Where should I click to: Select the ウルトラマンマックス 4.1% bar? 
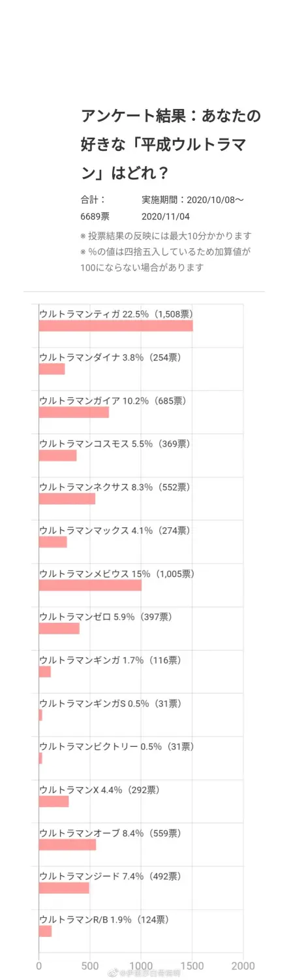[x=53, y=542]
